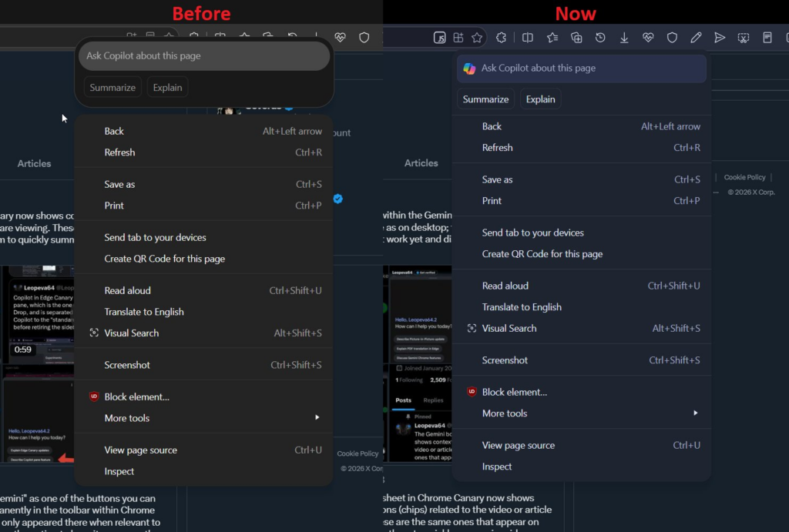Choose Print in the Now context menu
Viewport: 789px width, 532px height.
(x=582, y=201)
